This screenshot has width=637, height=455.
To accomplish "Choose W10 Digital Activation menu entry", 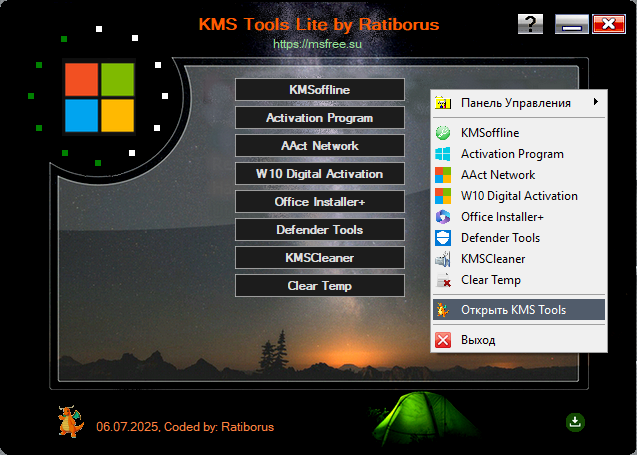I will (519, 196).
